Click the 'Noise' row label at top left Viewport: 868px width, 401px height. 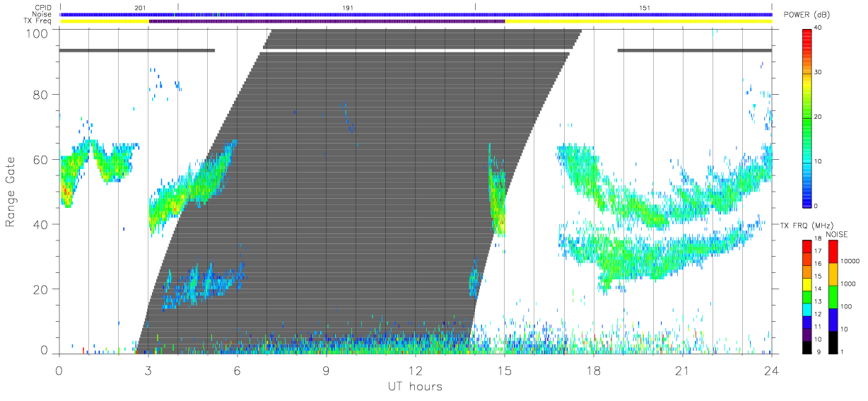(42, 14)
